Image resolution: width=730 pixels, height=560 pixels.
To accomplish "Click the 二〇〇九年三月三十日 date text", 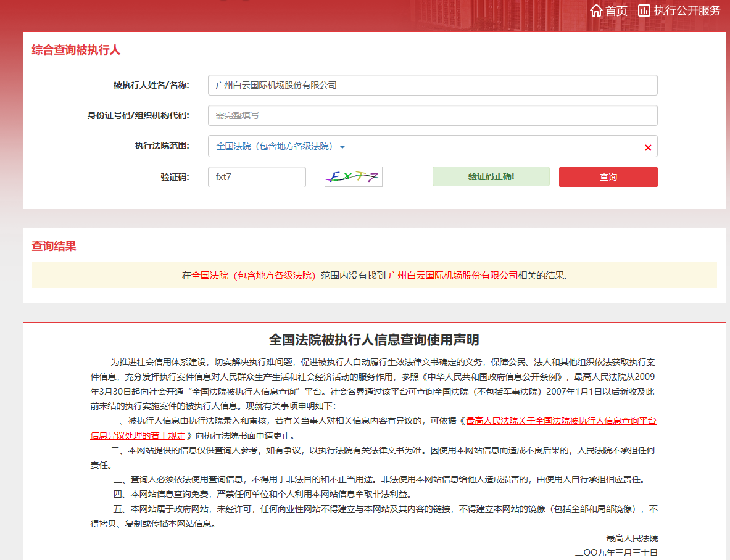I will tap(616, 553).
